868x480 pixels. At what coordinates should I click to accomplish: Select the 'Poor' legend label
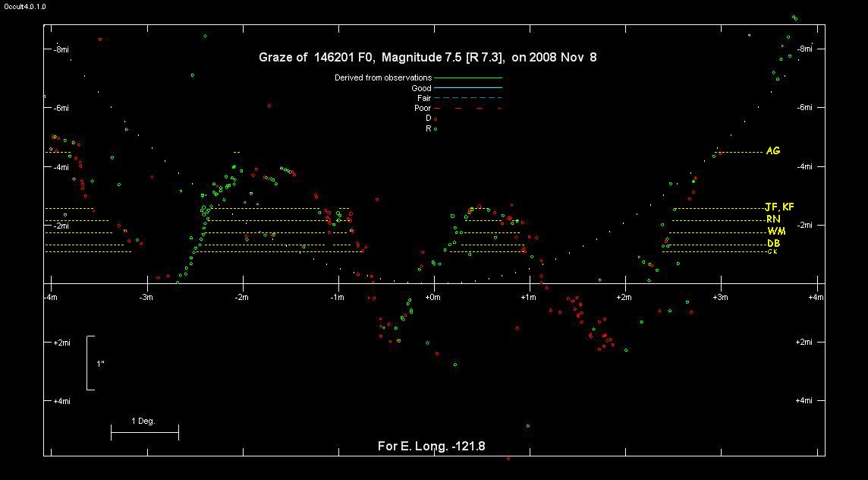click(x=423, y=108)
